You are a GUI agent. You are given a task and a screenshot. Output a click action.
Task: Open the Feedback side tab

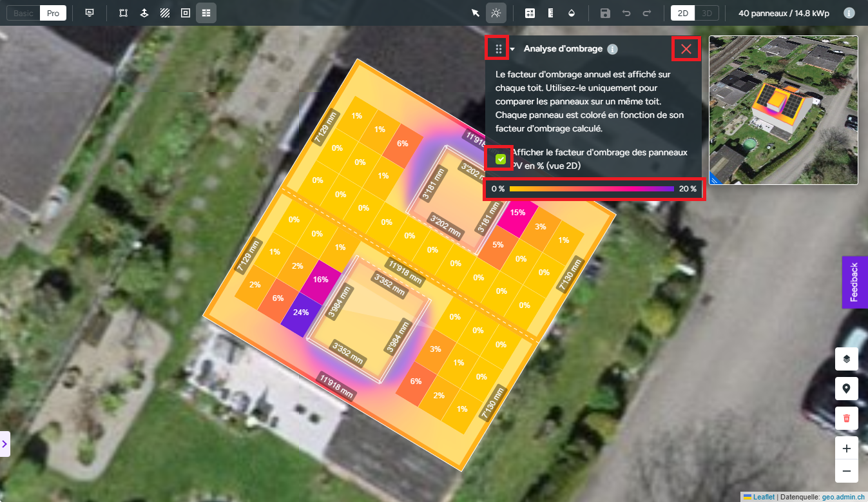click(854, 282)
